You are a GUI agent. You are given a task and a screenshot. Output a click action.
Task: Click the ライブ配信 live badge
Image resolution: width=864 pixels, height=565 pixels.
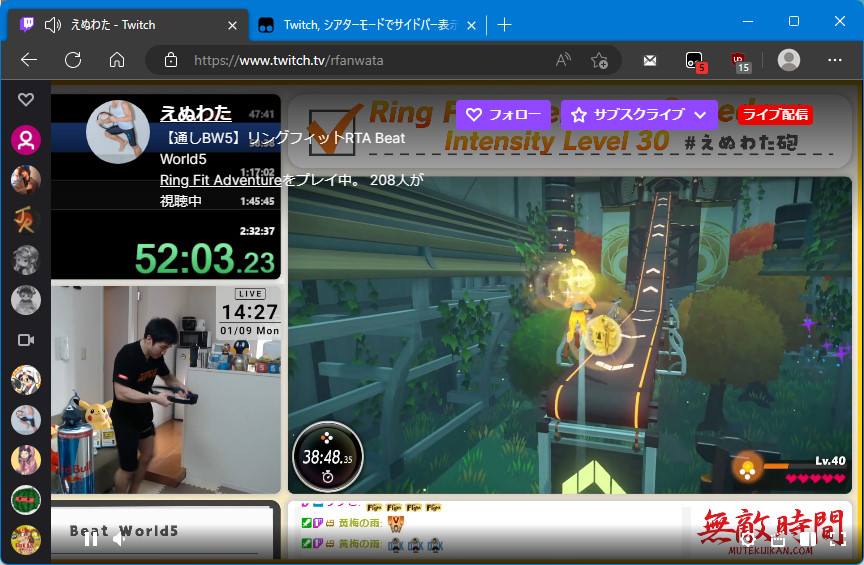click(775, 114)
